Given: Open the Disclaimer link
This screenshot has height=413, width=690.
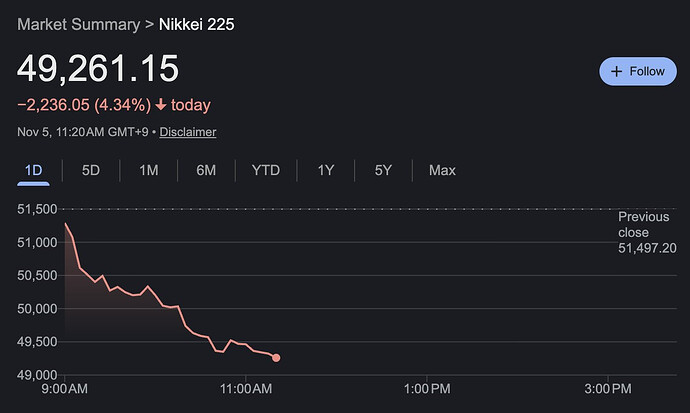Looking at the screenshot, I should pos(188,132).
